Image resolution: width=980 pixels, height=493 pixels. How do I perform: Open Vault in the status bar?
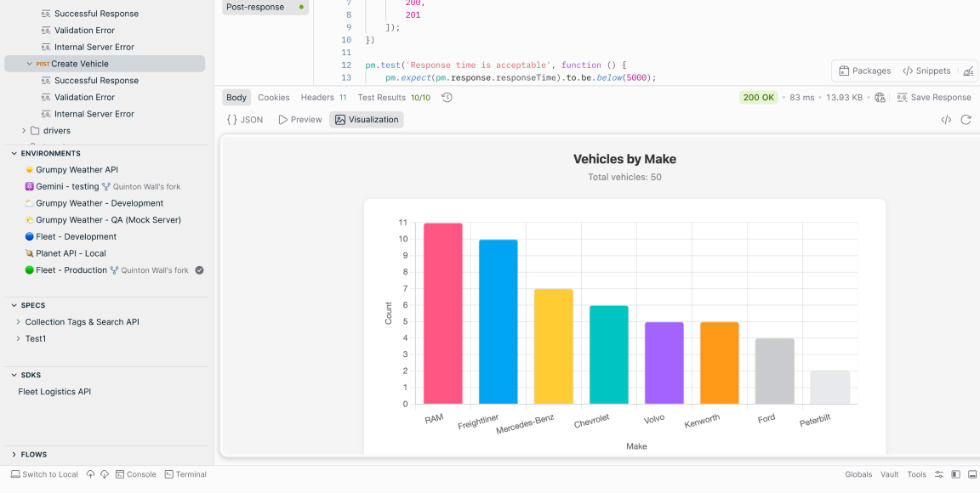(x=889, y=474)
